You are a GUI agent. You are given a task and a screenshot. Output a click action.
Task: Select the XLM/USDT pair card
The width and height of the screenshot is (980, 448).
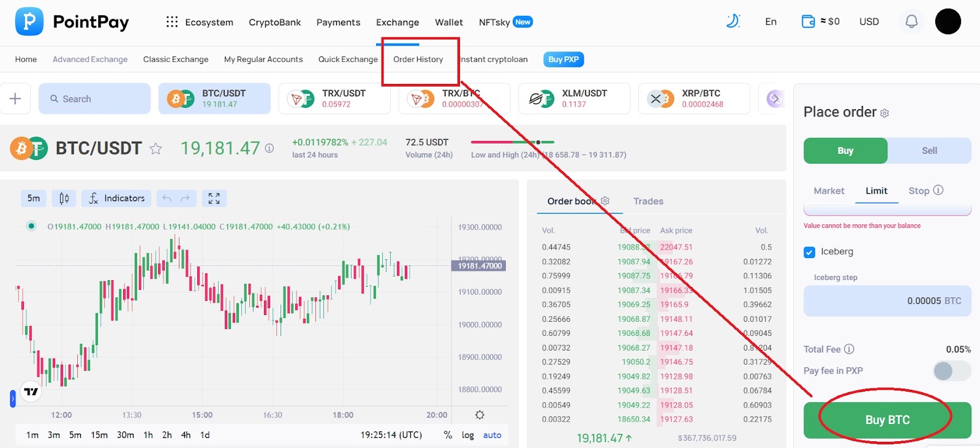(x=575, y=99)
